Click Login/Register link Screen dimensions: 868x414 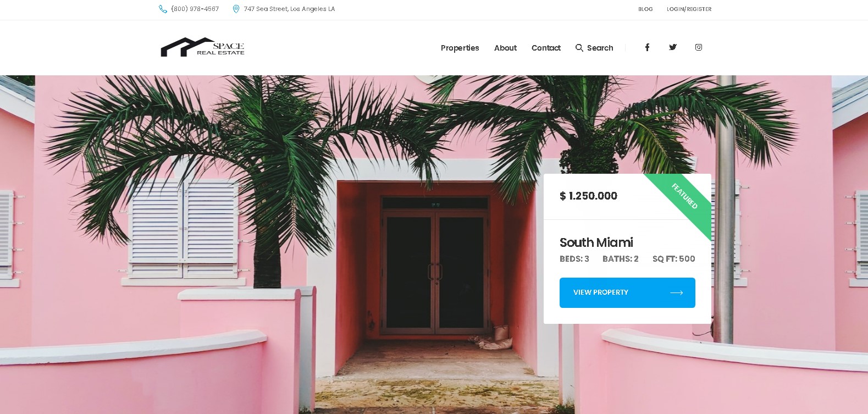pos(689,9)
